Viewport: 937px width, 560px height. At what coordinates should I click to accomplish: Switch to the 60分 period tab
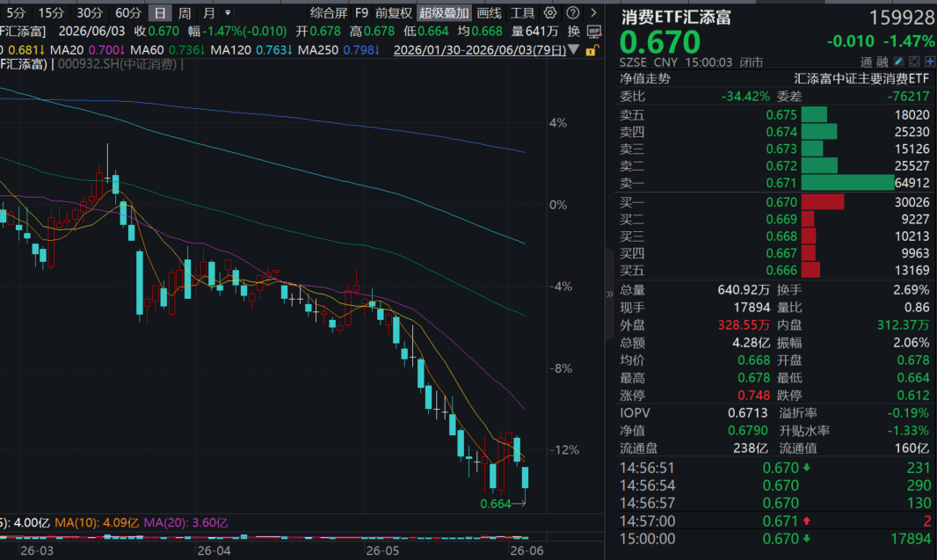point(127,12)
